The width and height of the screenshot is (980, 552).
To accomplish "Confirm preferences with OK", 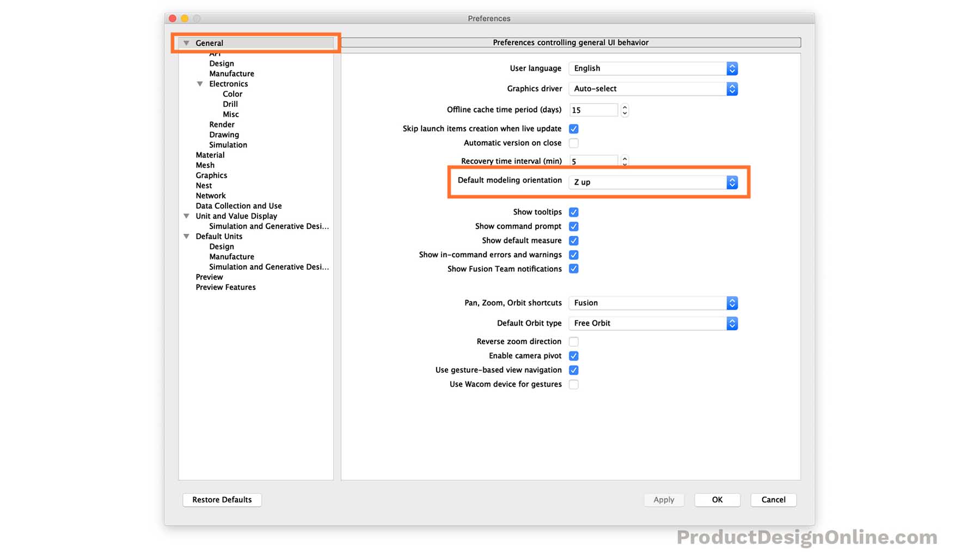I will (717, 500).
